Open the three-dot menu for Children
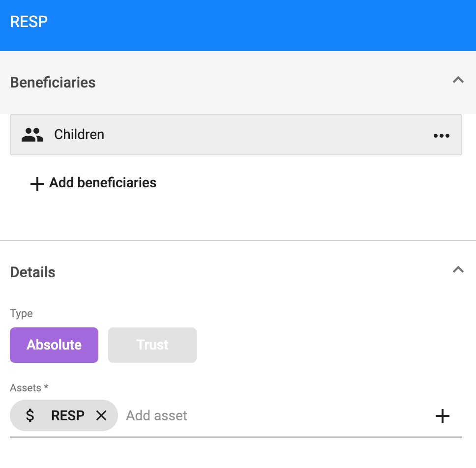 point(442,135)
